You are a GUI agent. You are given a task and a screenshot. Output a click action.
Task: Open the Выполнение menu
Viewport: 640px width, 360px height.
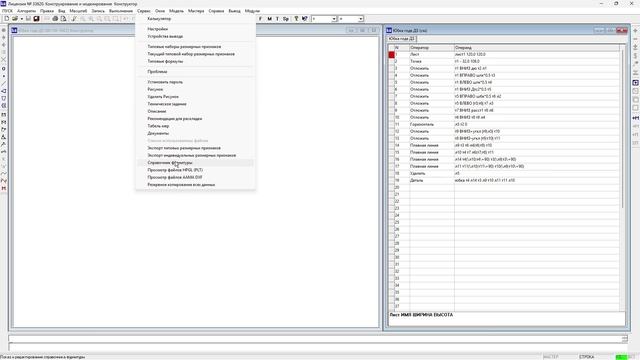click(x=121, y=11)
